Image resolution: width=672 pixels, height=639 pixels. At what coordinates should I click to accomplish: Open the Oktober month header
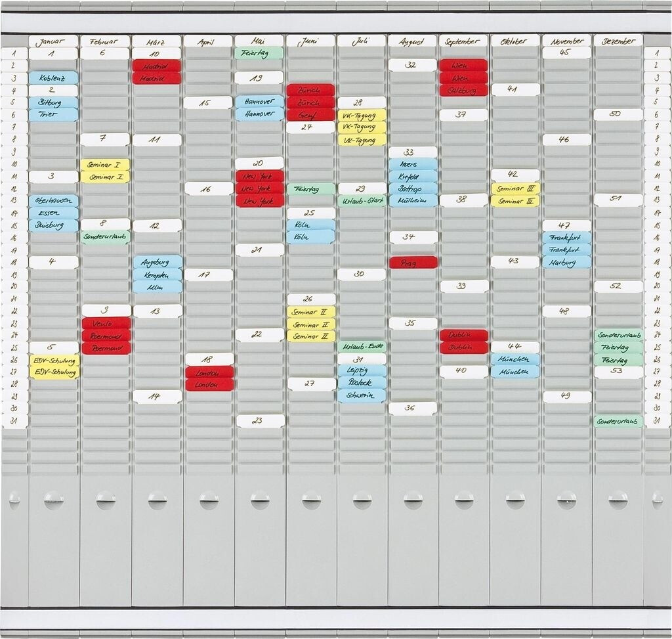[515, 41]
